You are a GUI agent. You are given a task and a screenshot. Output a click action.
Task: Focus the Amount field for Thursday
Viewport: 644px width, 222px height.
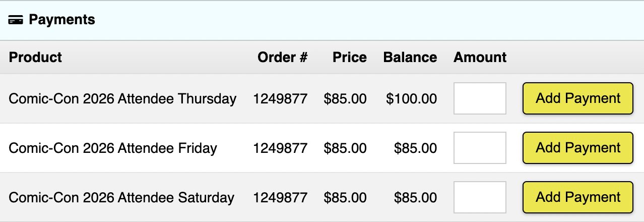480,98
